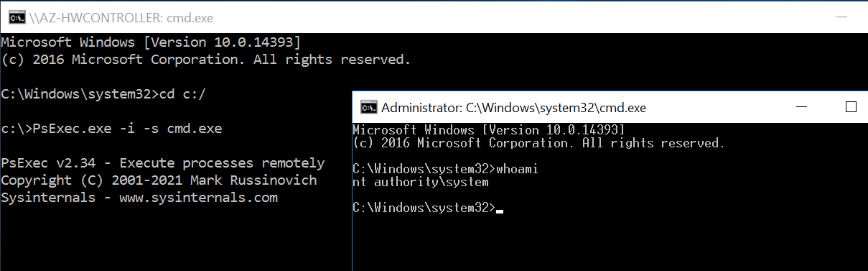Minimize the Administrator cmd.exe window
868x271 pixels.
point(802,108)
